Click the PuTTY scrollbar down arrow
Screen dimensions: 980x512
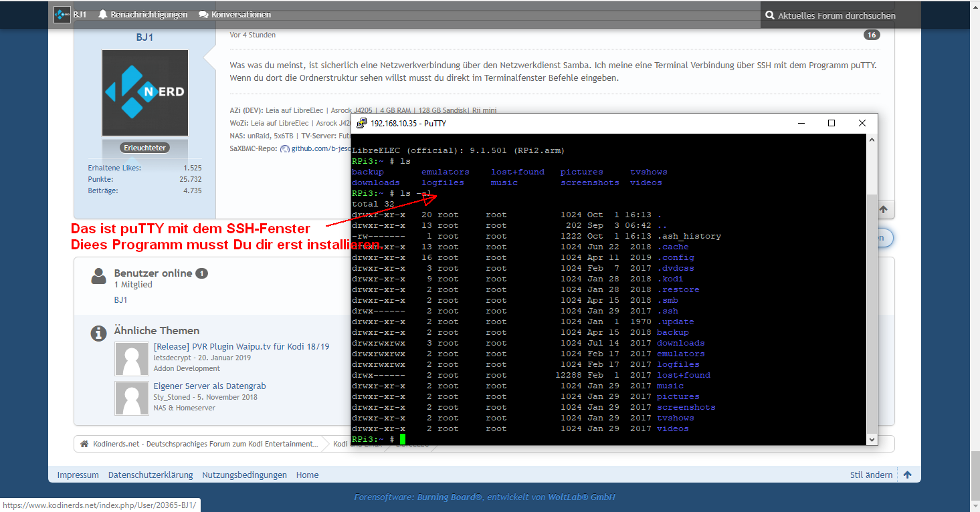click(872, 439)
